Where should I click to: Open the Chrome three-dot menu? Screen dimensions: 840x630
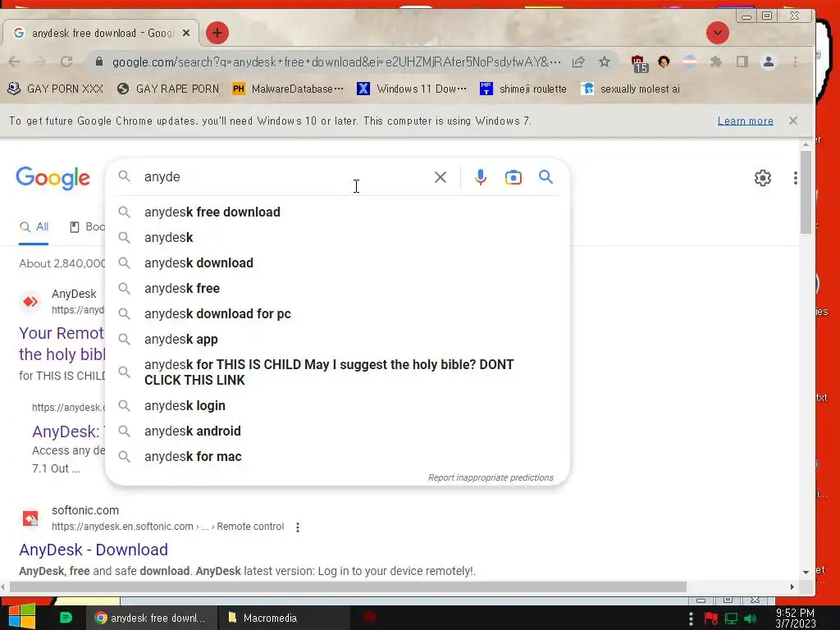(795, 62)
